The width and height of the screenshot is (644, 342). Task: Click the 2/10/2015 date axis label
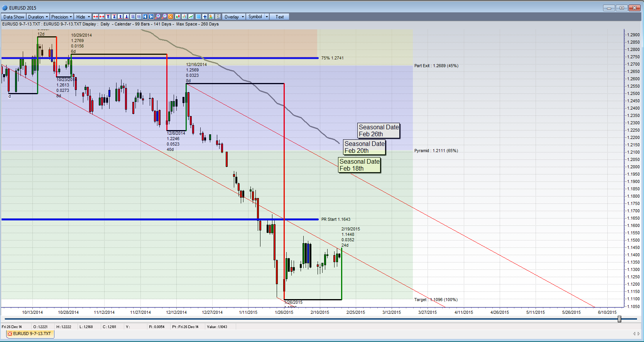pos(320,312)
